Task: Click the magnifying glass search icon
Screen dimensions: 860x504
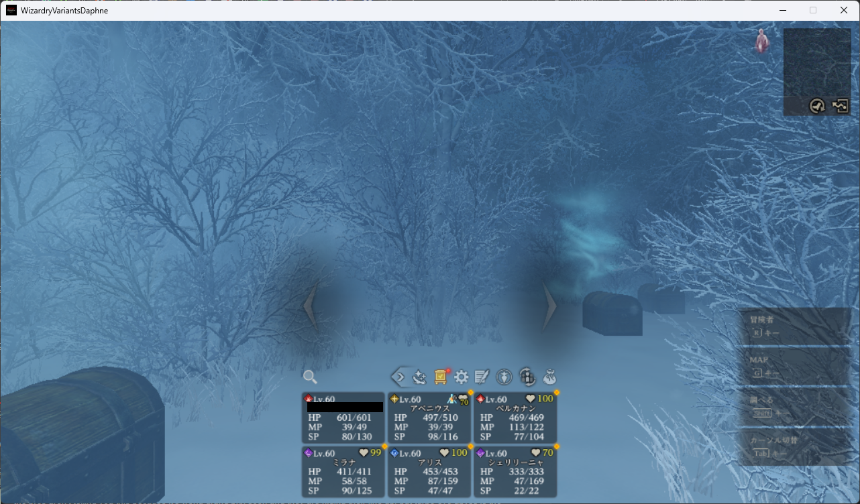Action: coord(310,377)
